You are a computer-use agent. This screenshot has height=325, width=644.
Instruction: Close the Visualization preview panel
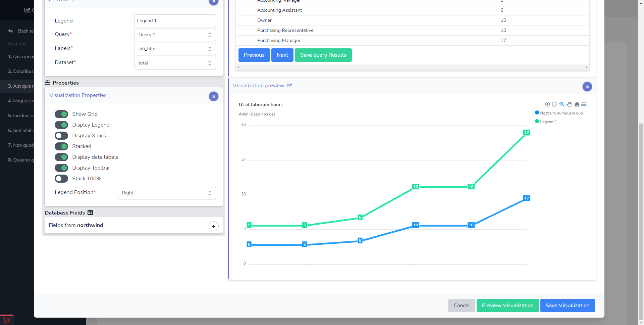click(587, 87)
